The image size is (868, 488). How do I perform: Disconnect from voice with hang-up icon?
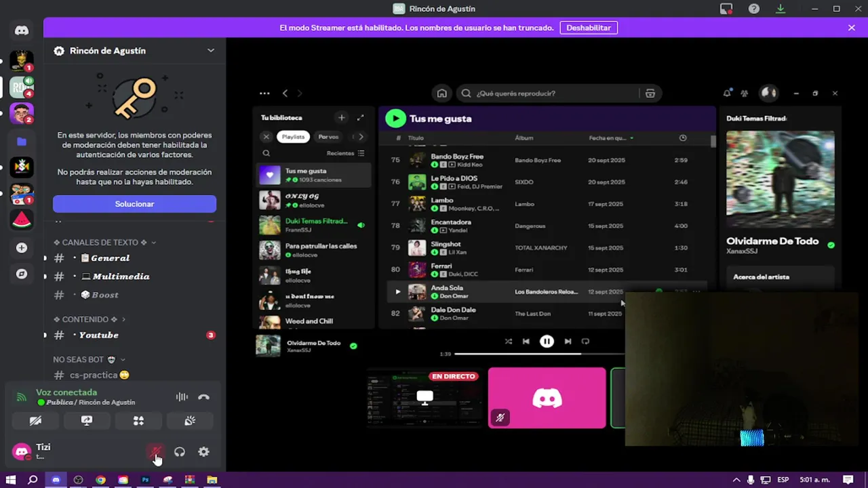[x=203, y=397]
